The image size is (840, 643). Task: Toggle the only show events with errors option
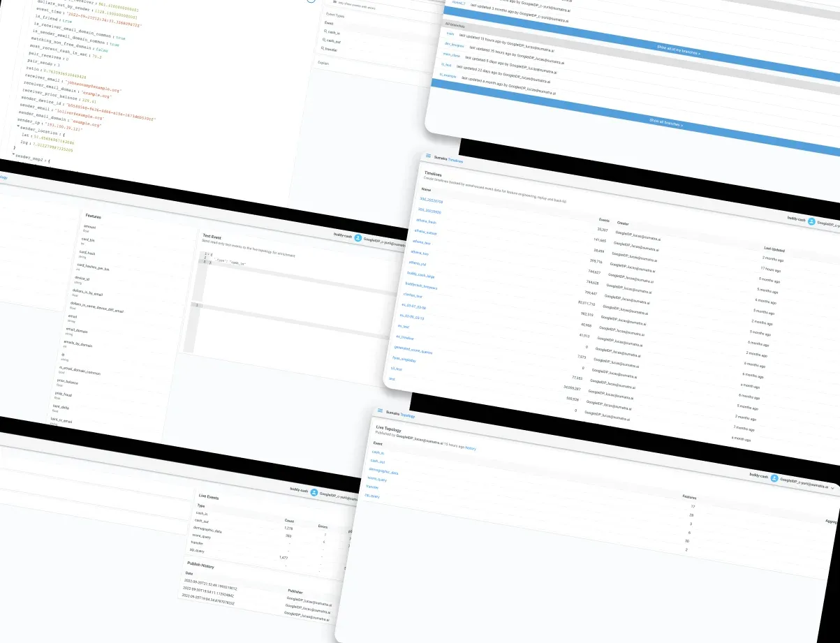click(x=334, y=3)
